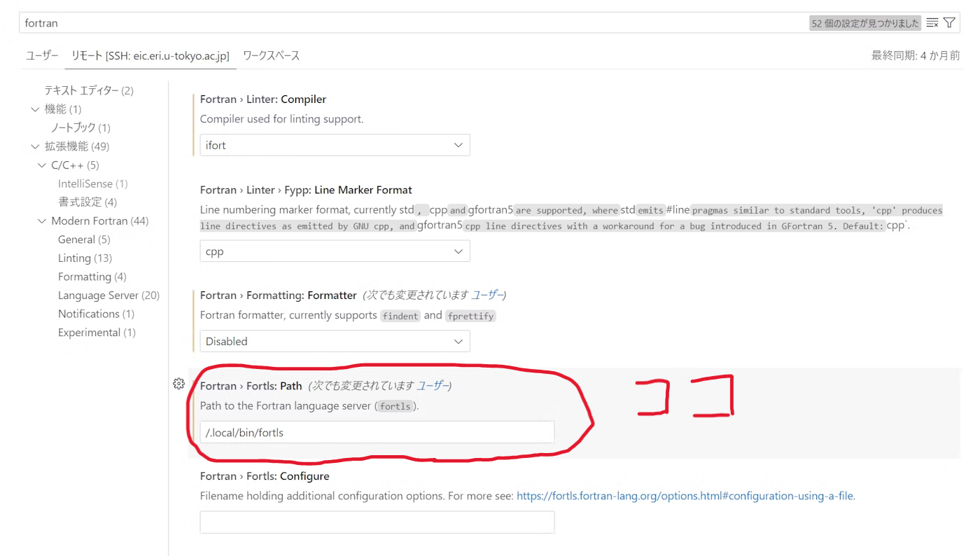The image size is (980, 556).
Task: Select Formatting category in tree
Action: (x=92, y=277)
